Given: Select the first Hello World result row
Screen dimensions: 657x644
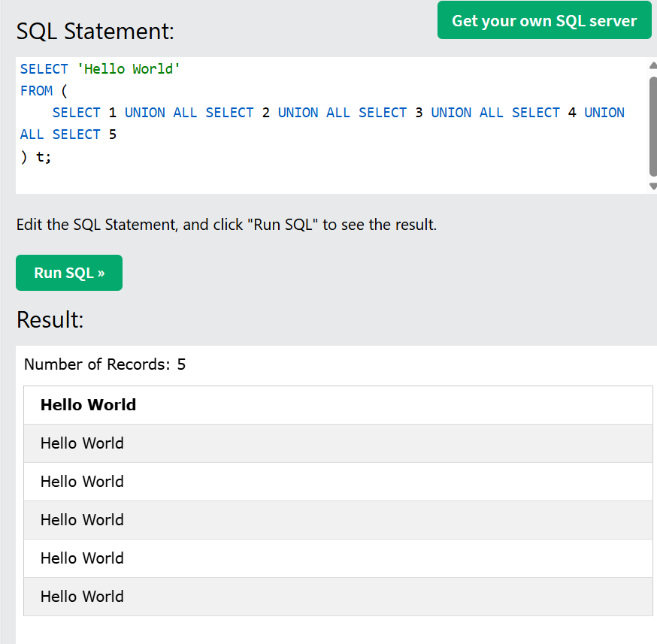Looking at the screenshot, I should coord(82,443).
